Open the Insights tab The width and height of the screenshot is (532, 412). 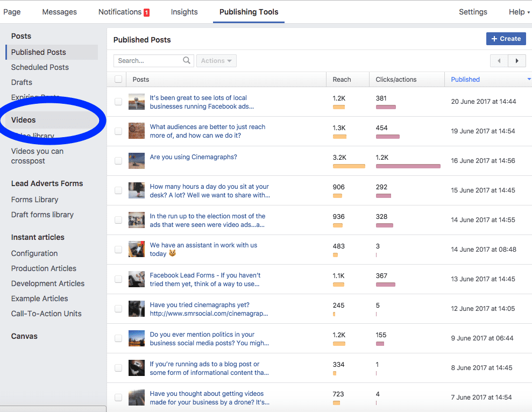pyautogui.click(x=184, y=12)
